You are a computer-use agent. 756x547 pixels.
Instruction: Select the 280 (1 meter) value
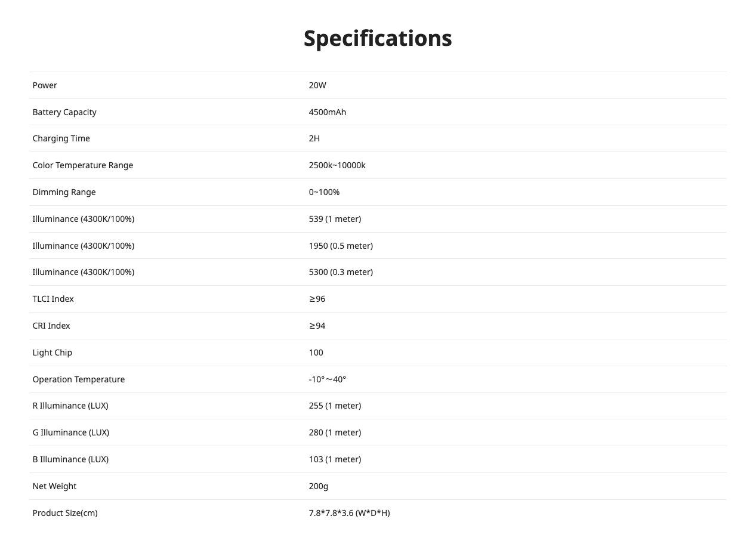[x=335, y=432]
